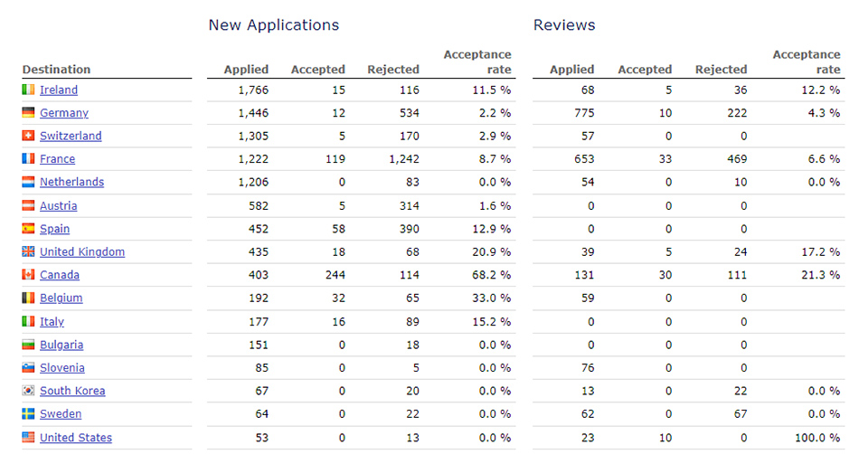
Task: Click the Destination column header
Action: point(56,70)
